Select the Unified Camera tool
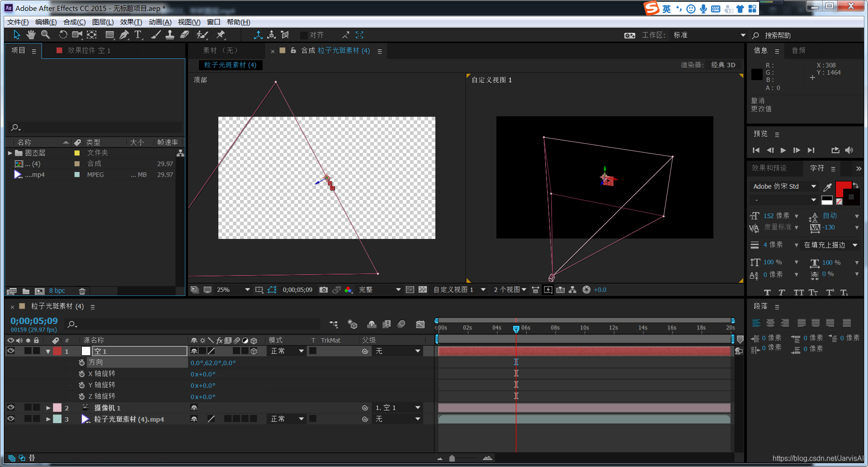 point(77,35)
